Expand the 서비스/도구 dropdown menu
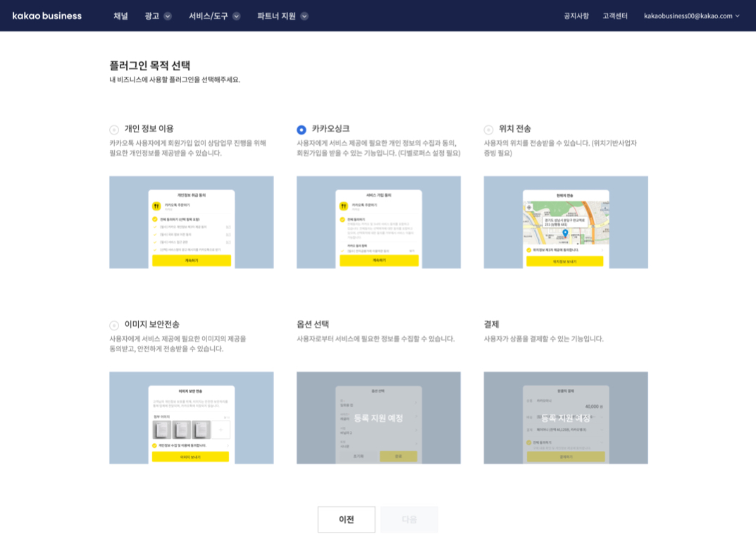Screen dimensions: 756x541 click(x=214, y=15)
